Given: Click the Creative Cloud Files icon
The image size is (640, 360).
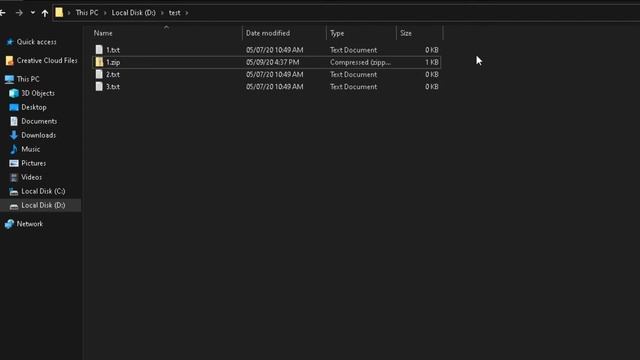Looking at the screenshot, I should 9,60.
